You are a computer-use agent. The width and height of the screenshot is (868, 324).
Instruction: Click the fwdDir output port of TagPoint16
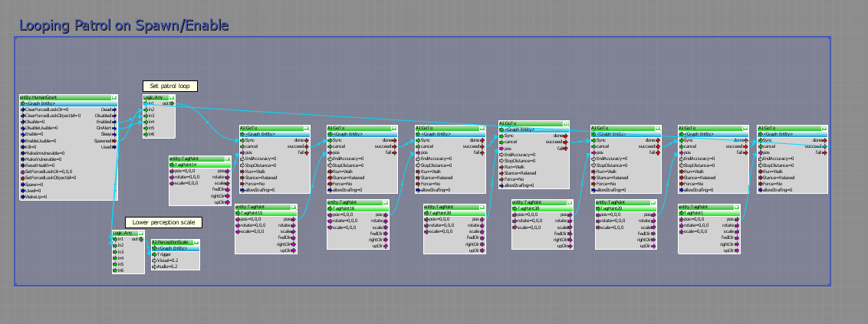(x=386, y=234)
